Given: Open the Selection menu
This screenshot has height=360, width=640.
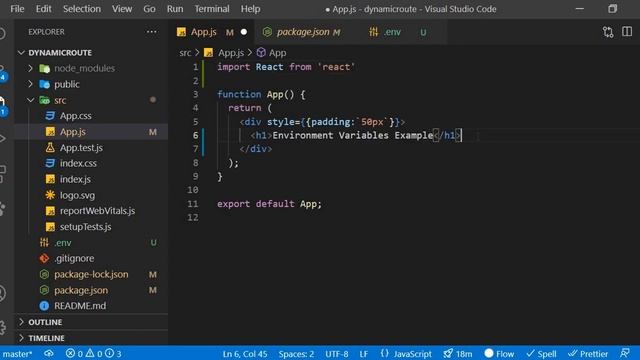Looking at the screenshot, I should point(82,9).
